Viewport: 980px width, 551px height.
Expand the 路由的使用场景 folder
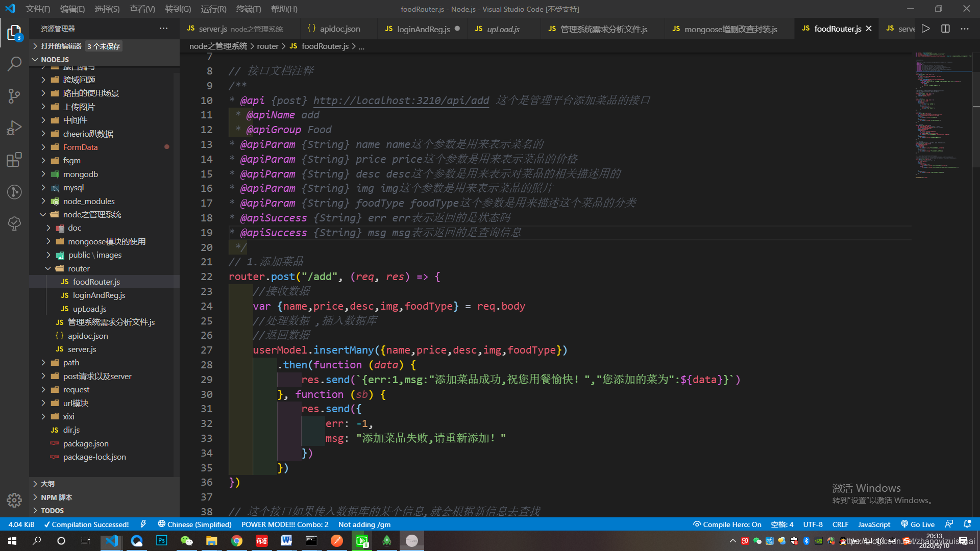point(91,93)
